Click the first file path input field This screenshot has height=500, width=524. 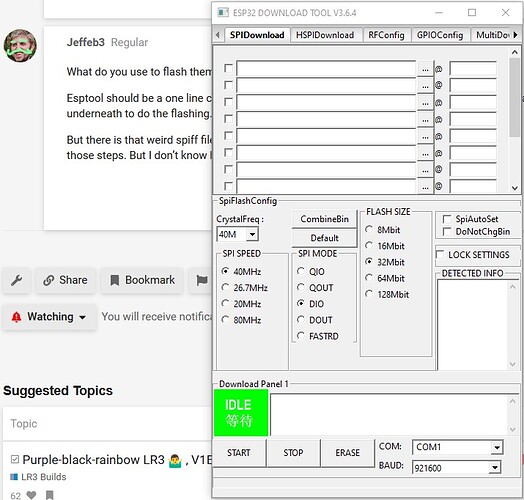tap(326, 69)
